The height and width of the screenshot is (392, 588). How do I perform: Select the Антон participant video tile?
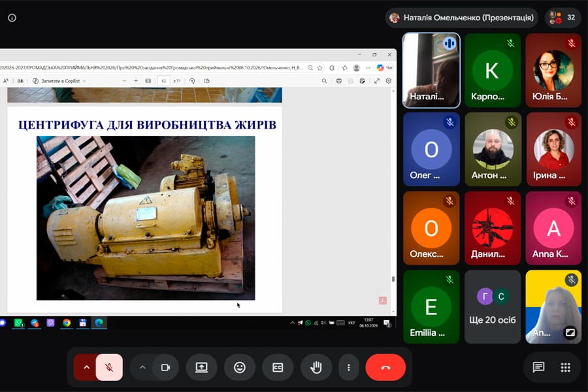click(493, 150)
